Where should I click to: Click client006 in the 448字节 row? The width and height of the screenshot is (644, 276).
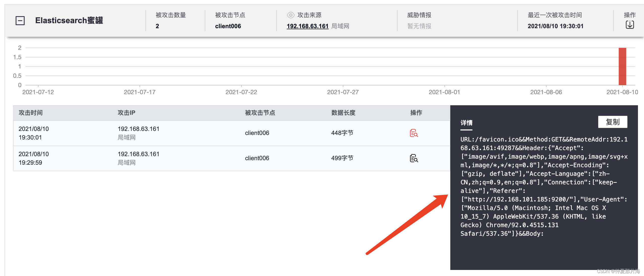(257, 133)
